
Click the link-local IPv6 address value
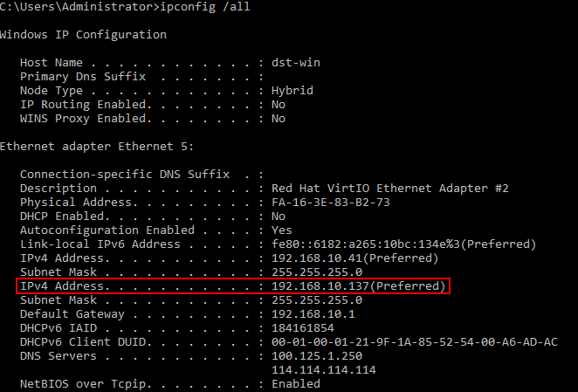pyautogui.click(x=403, y=244)
